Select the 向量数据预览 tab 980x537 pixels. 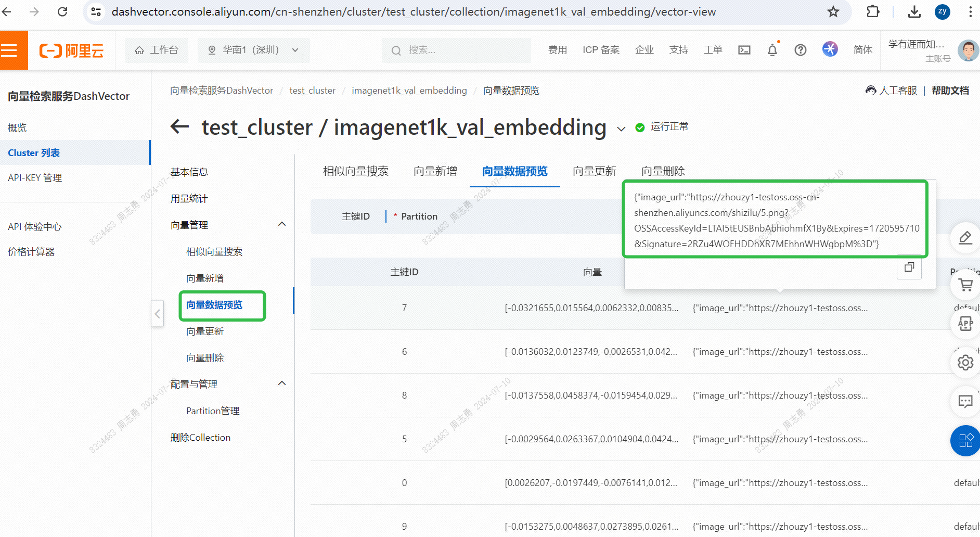(x=514, y=171)
